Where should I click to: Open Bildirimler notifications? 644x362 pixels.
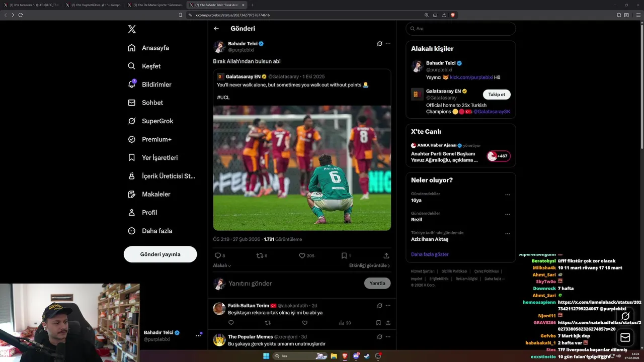pyautogui.click(x=149, y=84)
